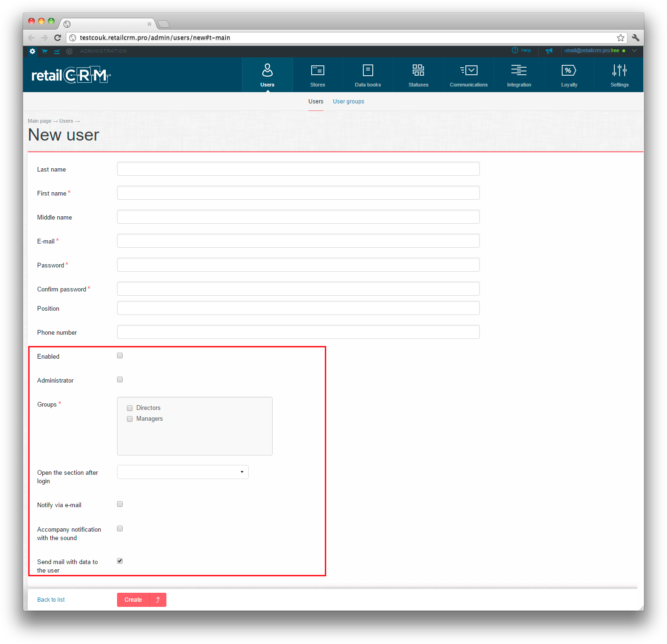This screenshot has width=667, height=644.
Task: Focus the Position field
Action: pos(298,308)
